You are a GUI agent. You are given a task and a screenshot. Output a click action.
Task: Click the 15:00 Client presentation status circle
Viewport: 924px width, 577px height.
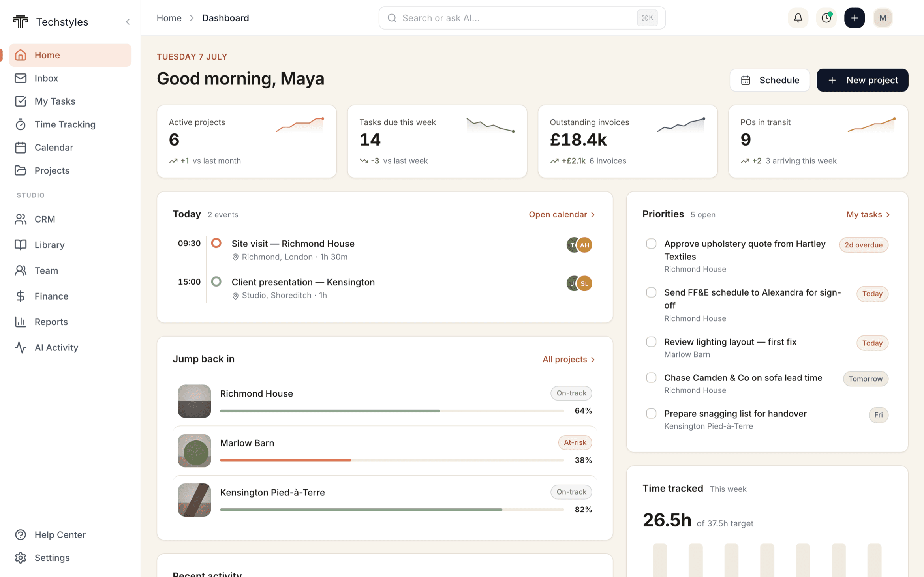coord(216,281)
